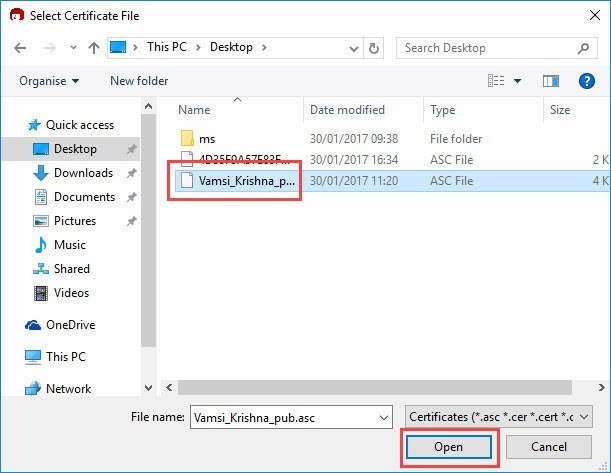Viewport: 611px width, 473px height.
Task: Open the Certificates file type dropdown
Action: [499, 417]
